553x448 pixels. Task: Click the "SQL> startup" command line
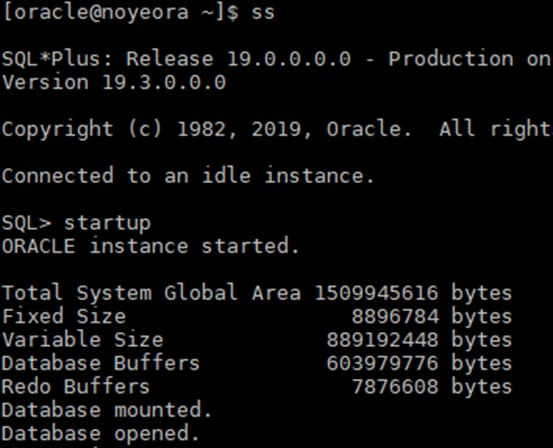pos(76,223)
